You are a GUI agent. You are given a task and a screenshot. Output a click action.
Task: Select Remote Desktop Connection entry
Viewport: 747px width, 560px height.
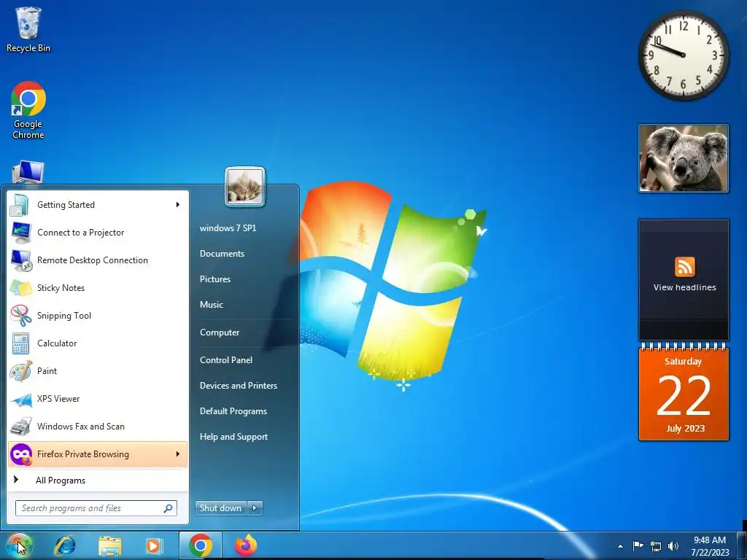[x=98, y=260]
